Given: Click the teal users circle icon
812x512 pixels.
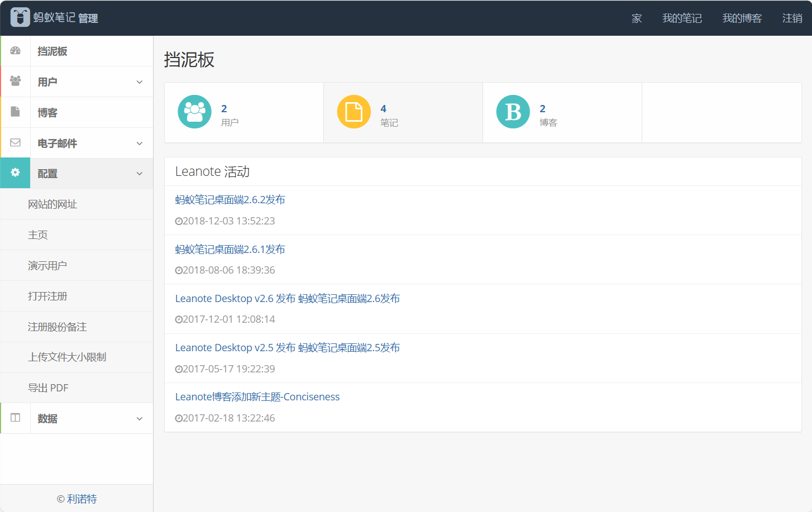Looking at the screenshot, I should (194, 112).
